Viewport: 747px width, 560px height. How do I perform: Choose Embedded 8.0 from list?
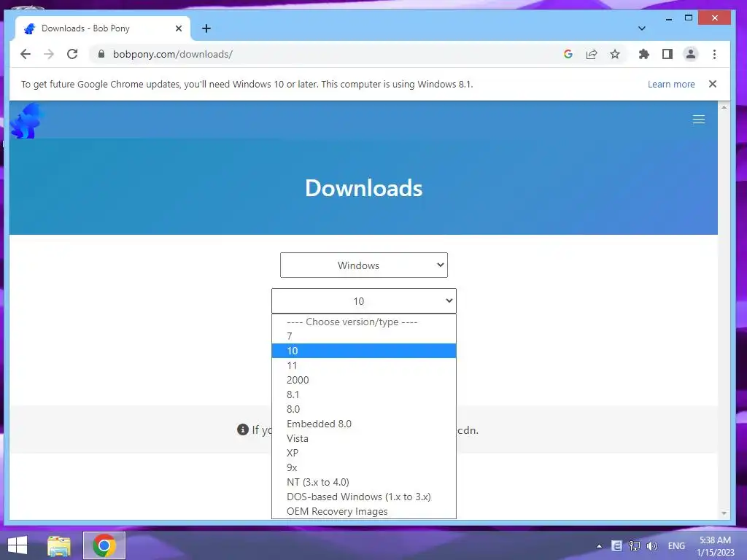coord(364,424)
